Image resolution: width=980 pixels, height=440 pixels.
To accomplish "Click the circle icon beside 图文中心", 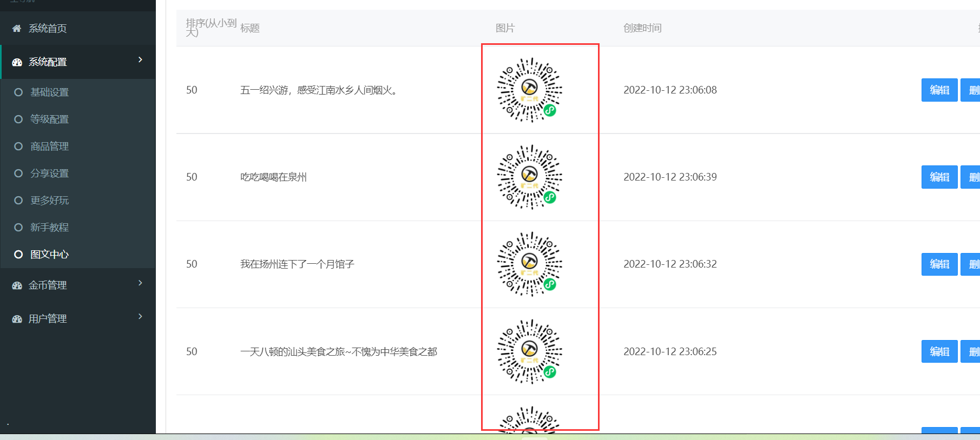I will [x=18, y=255].
